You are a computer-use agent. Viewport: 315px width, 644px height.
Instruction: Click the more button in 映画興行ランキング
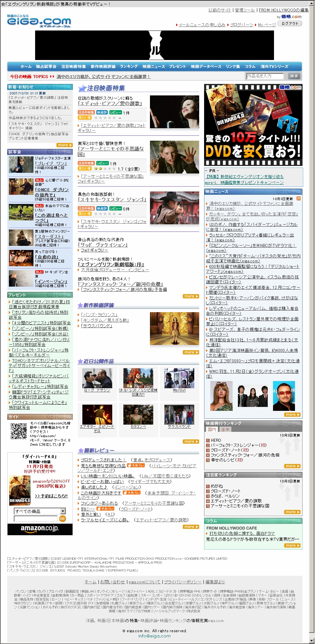point(292,466)
